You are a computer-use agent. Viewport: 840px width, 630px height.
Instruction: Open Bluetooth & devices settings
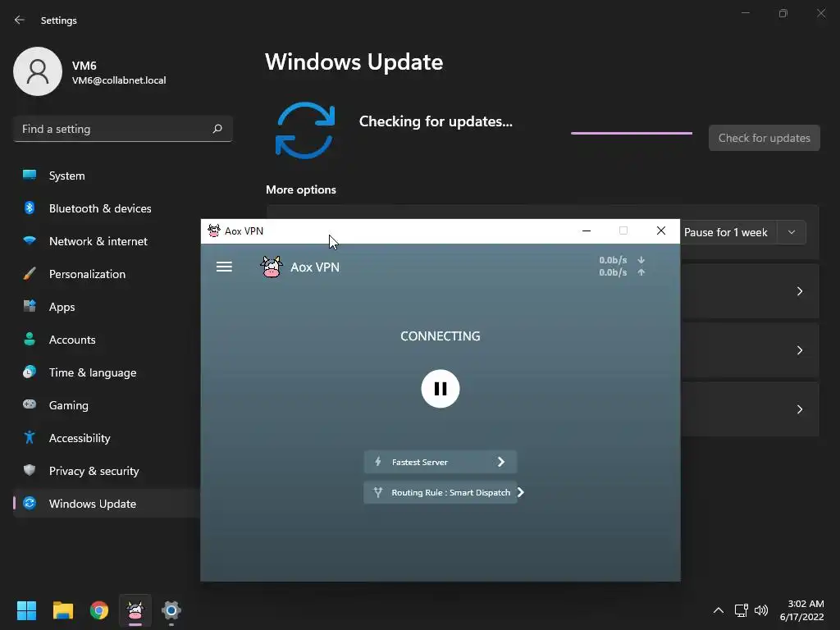point(107,208)
